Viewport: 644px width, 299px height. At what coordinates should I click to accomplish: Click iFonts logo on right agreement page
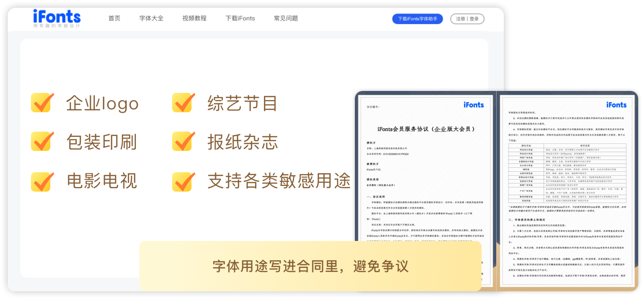tap(616, 105)
